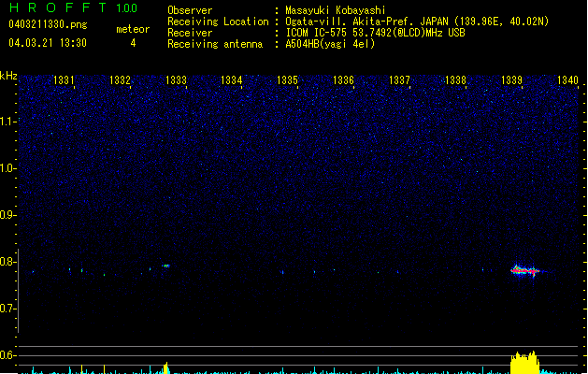
Task: Click the 1337 time axis marker
Action: click(399, 80)
